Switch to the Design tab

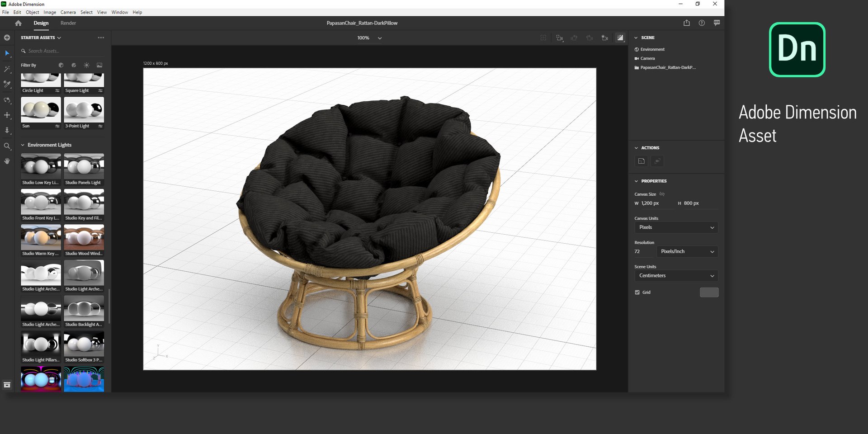coord(41,23)
